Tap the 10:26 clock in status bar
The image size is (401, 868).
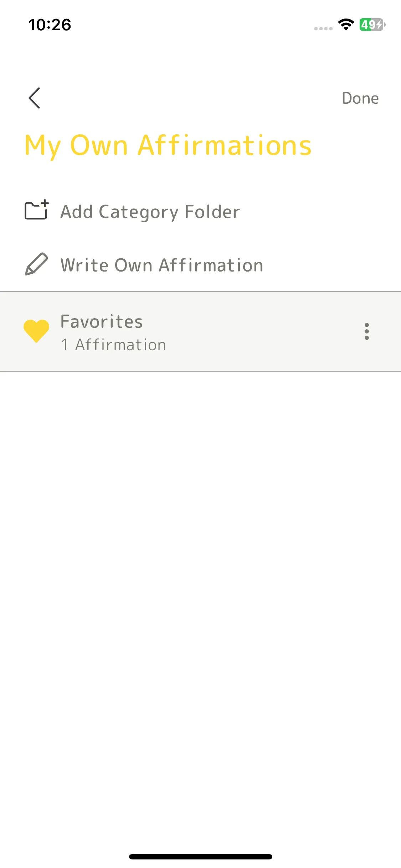click(50, 25)
